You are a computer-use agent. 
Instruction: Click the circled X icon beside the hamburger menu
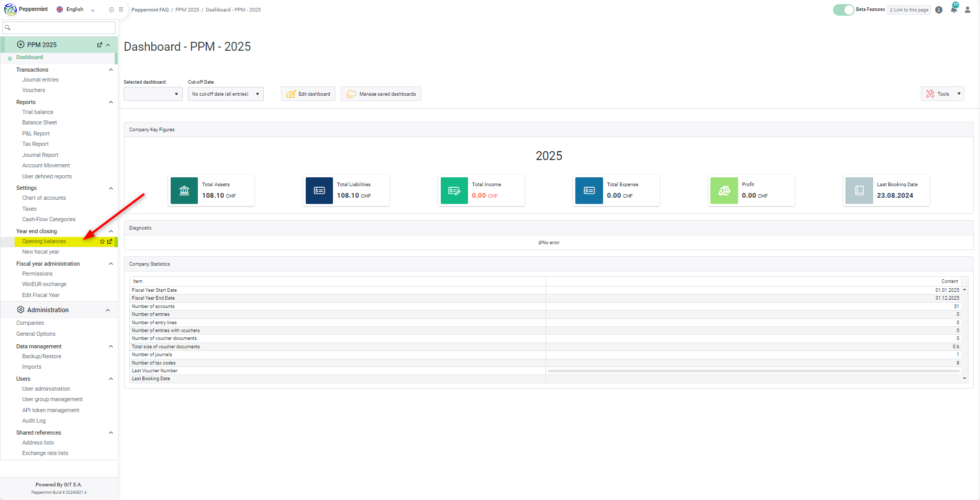pyautogui.click(x=112, y=9)
